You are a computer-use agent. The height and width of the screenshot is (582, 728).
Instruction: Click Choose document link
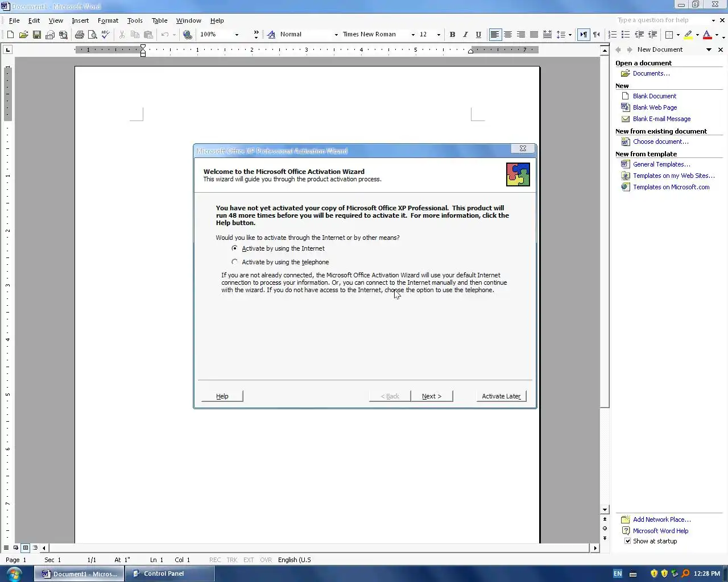[x=661, y=142]
